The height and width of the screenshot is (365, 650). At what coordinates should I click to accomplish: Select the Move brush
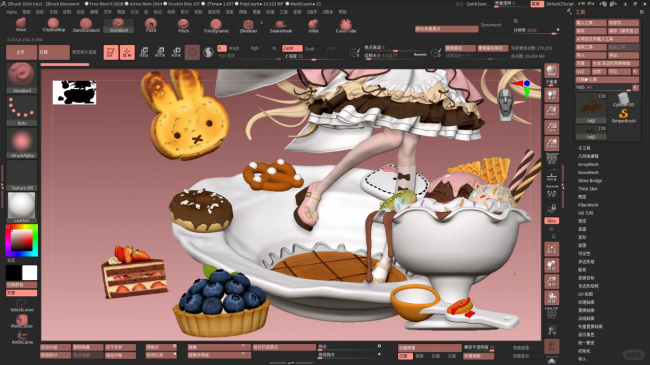(x=21, y=25)
